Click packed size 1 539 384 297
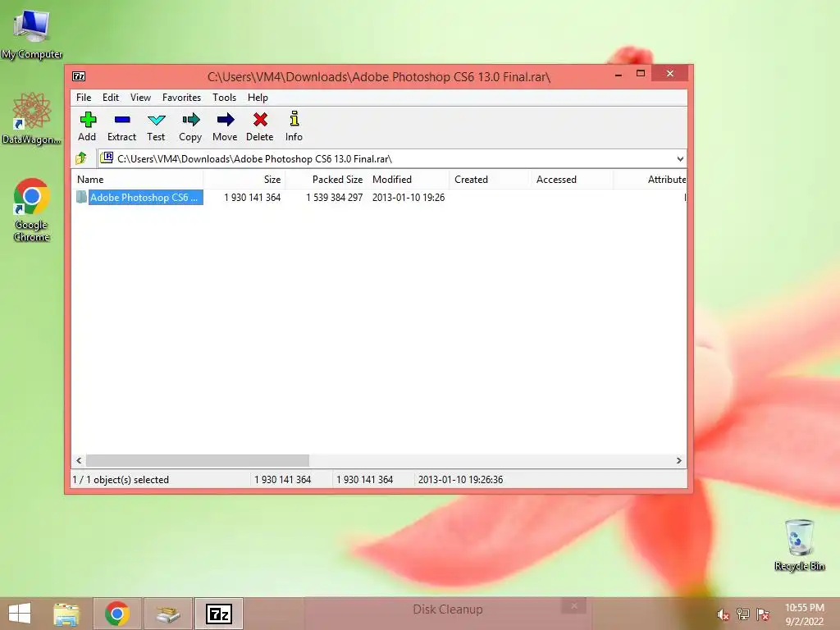This screenshot has width=840, height=630. [335, 197]
